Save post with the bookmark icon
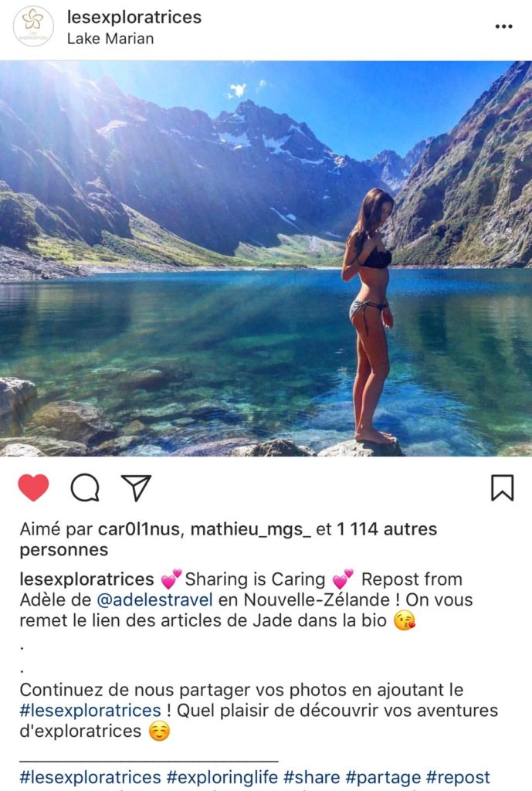The image size is (532, 791). tap(502, 487)
